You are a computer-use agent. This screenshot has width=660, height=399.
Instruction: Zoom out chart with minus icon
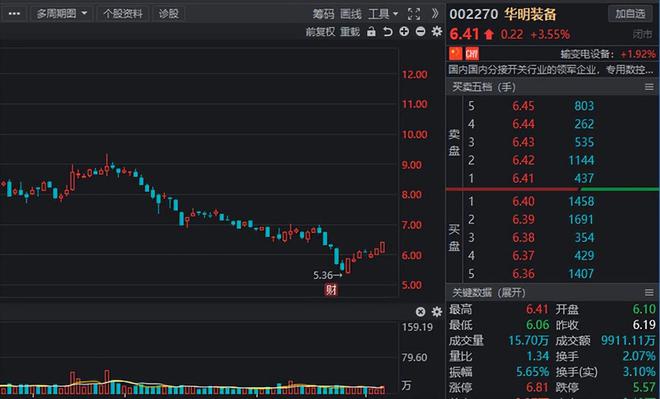(x=420, y=31)
